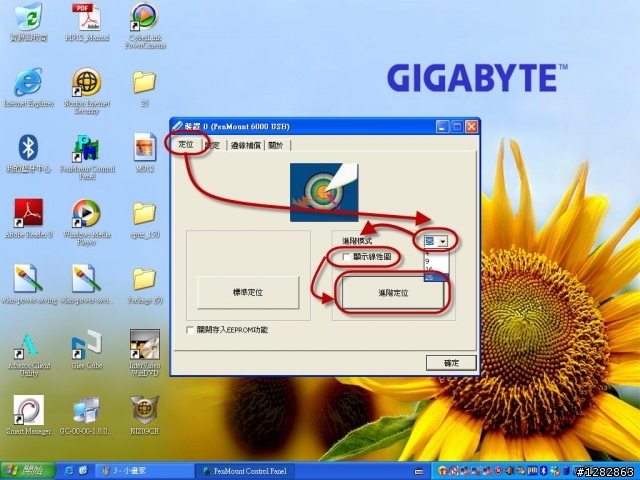Open the Internet Explorer desktop icon
Image resolution: width=640 pixels, height=480 pixels.
(28, 82)
